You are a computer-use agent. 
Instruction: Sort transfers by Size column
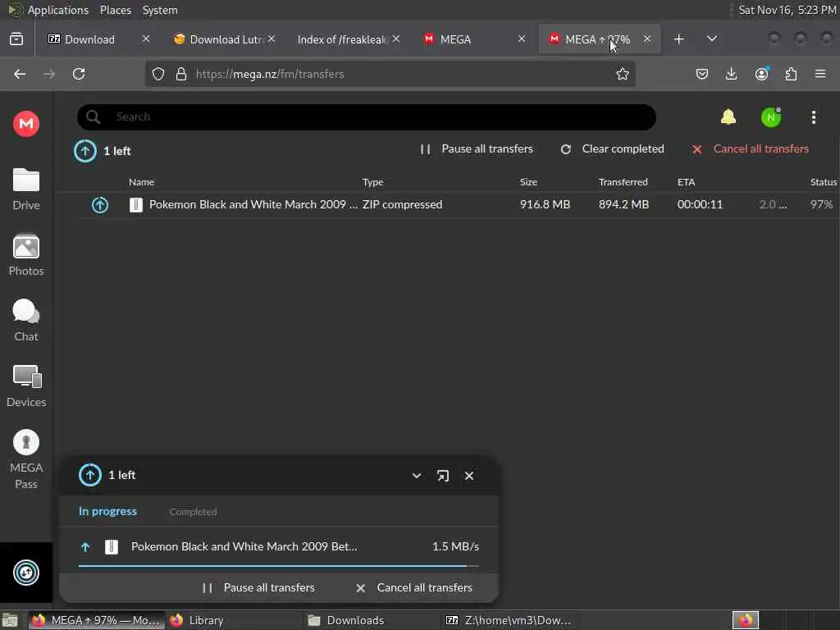[x=528, y=182]
